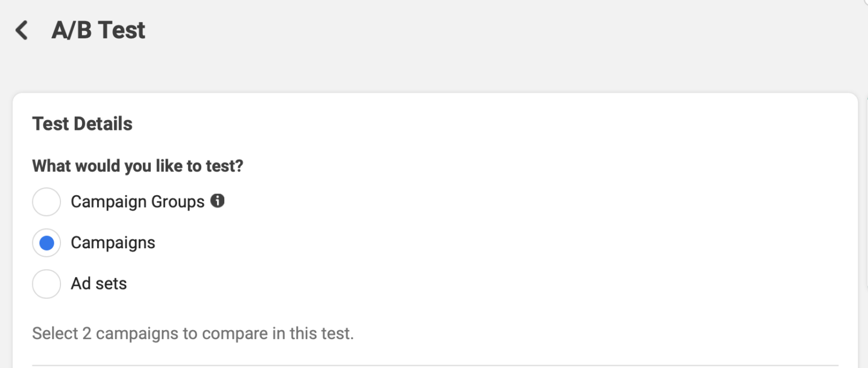Screen dimensions: 868x368
Task: Click the "Select 2 campaigns to compare" hint text
Action: pos(193,334)
